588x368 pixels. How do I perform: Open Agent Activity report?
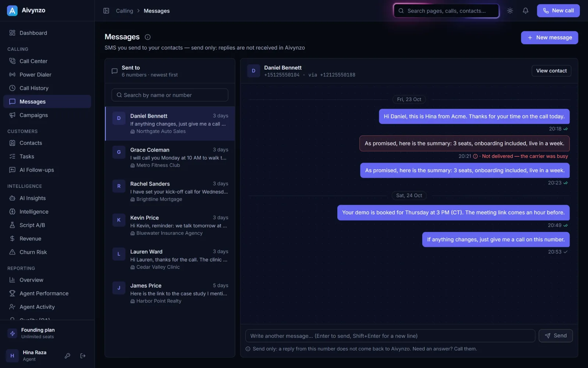(x=47, y=307)
